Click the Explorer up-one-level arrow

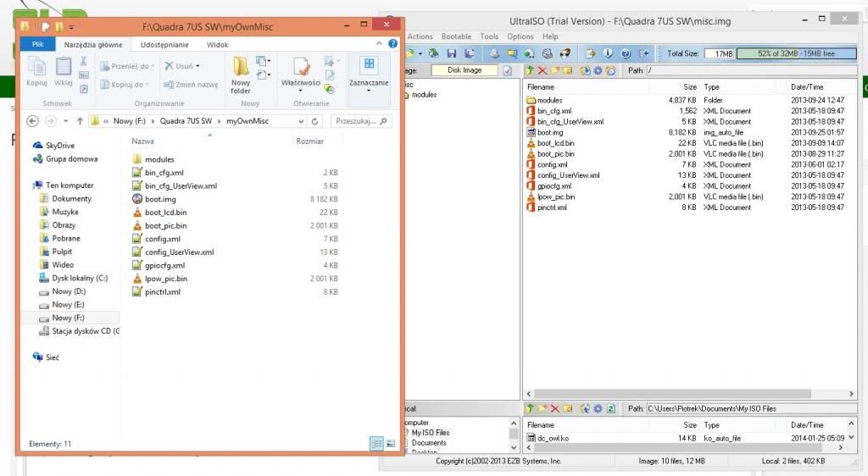(80, 121)
